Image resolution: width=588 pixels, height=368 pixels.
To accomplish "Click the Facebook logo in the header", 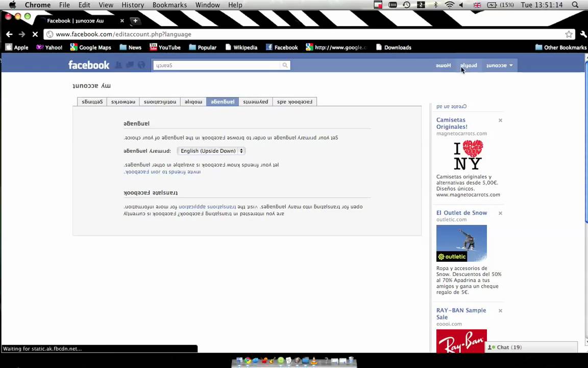I will [x=89, y=65].
